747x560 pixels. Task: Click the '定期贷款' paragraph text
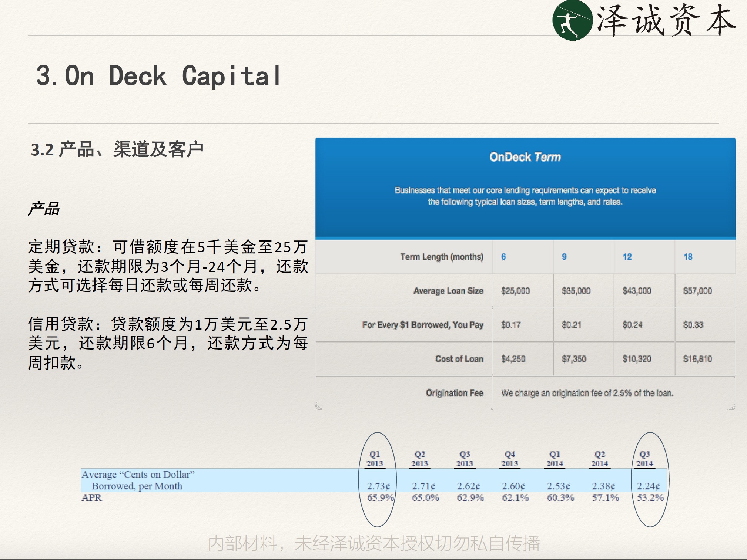168,266
